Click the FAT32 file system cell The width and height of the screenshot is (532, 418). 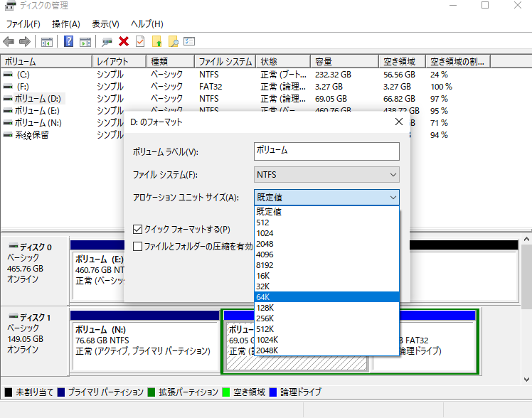211,87
